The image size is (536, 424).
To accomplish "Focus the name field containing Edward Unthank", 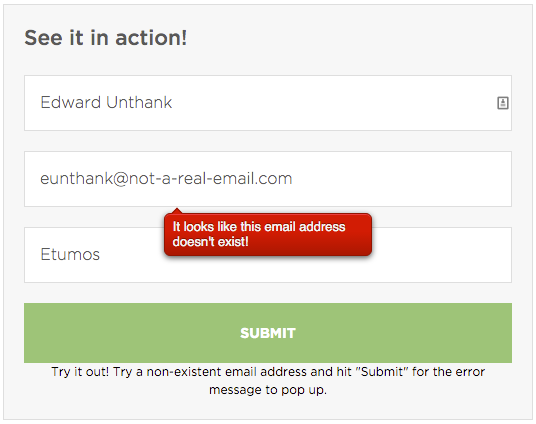I will pos(268,103).
